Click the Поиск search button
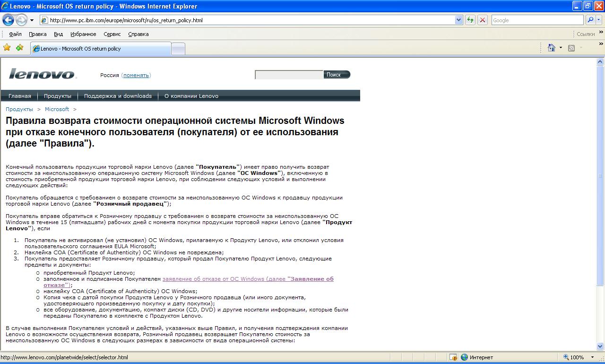This screenshot has height=364, width=605. (x=337, y=75)
